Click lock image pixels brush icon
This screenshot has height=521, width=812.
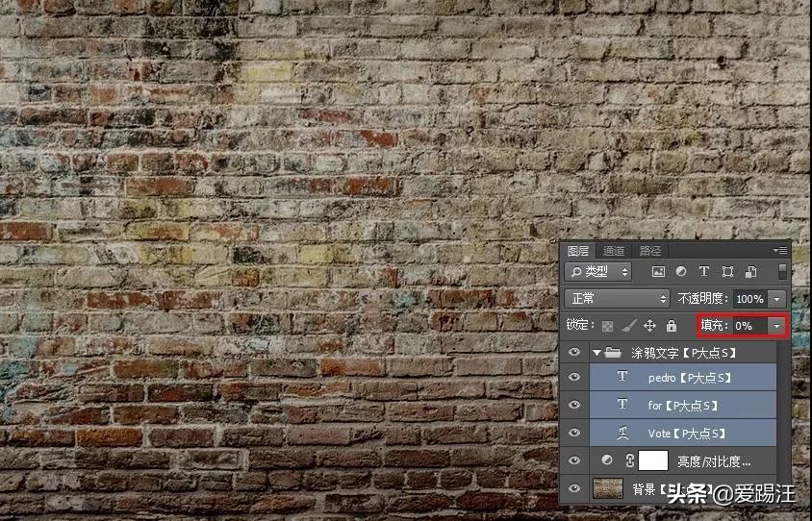click(628, 326)
